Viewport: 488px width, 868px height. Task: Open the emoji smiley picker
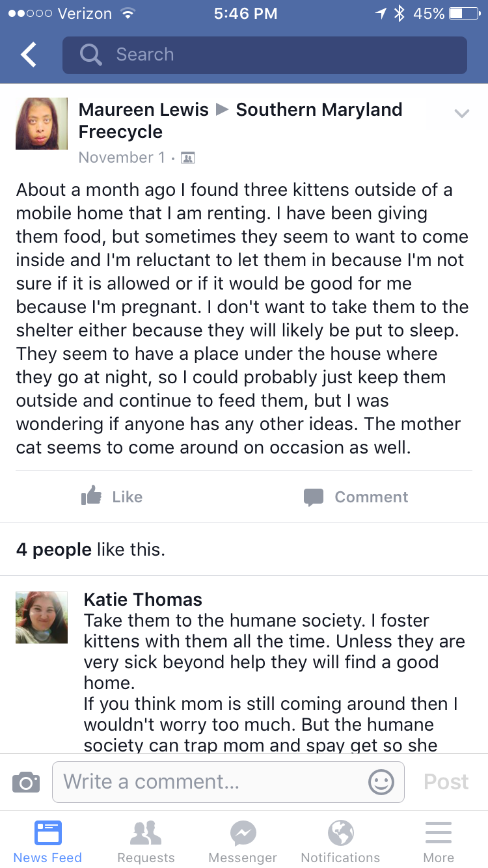381,781
